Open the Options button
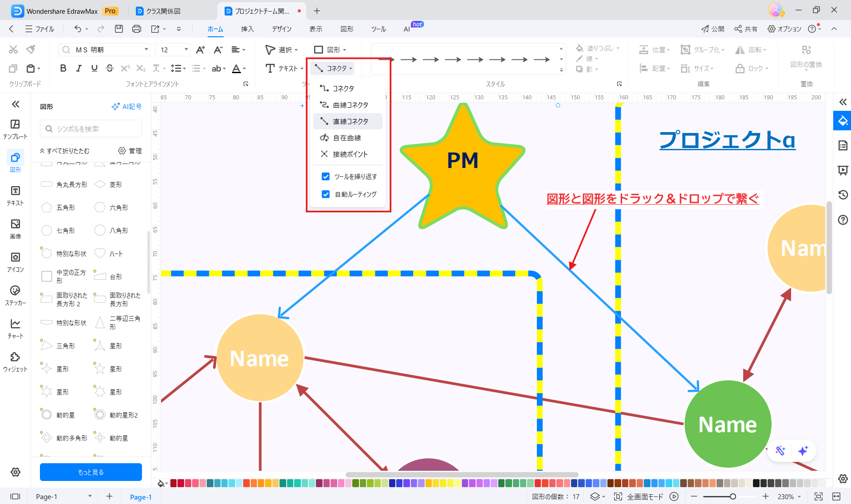This screenshot has height=504, width=851. click(784, 29)
